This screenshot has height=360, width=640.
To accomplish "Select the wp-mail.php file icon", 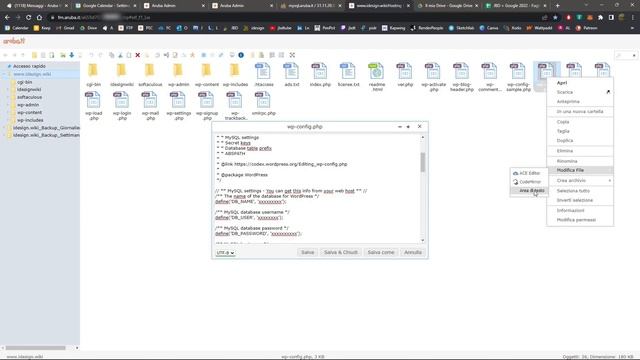I will point(150,100).
